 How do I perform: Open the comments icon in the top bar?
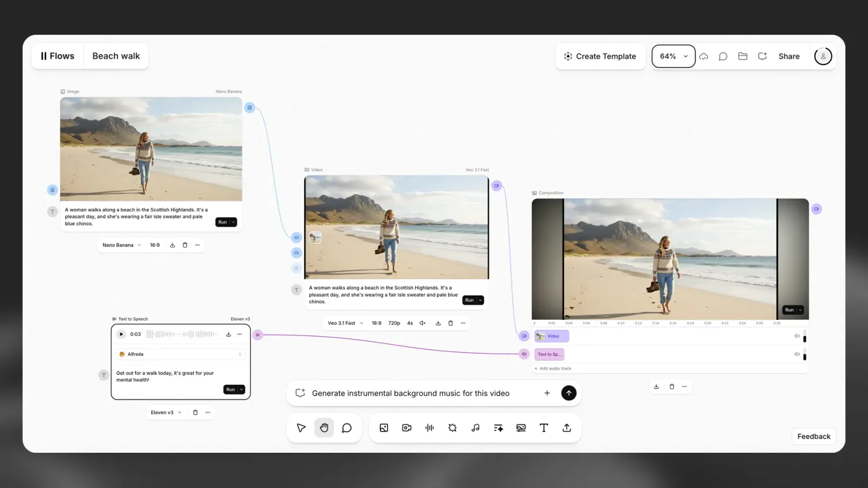(x=723, y=56)
